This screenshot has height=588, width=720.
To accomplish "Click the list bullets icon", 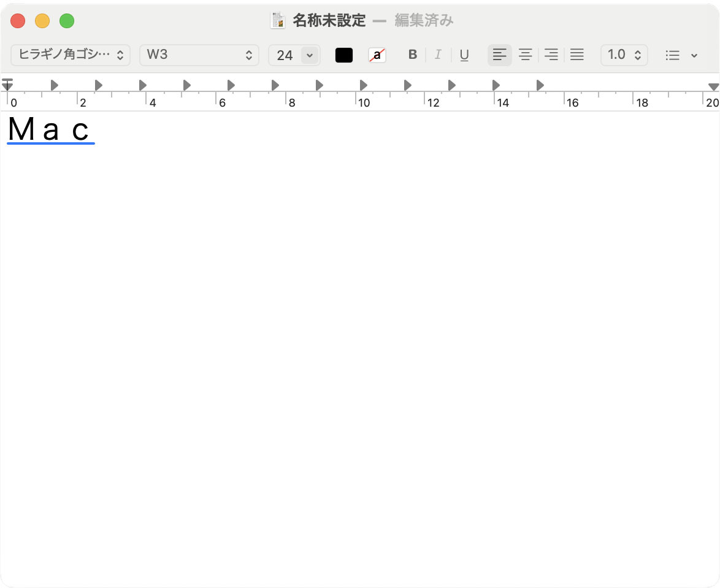I will pos(673,56).
